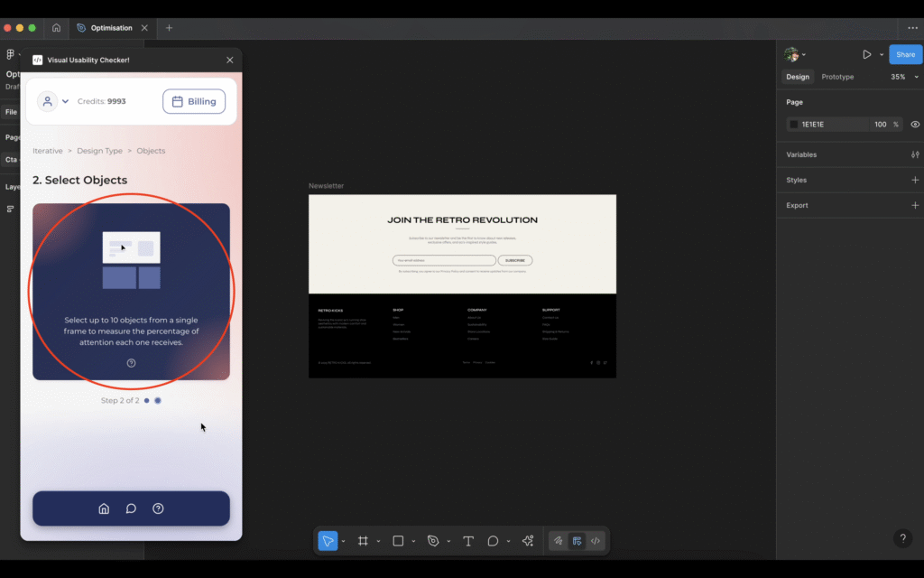Screen dimensions: 924x578
Task: Toggle page background visibility eye icon
Action: pos(915,125)
